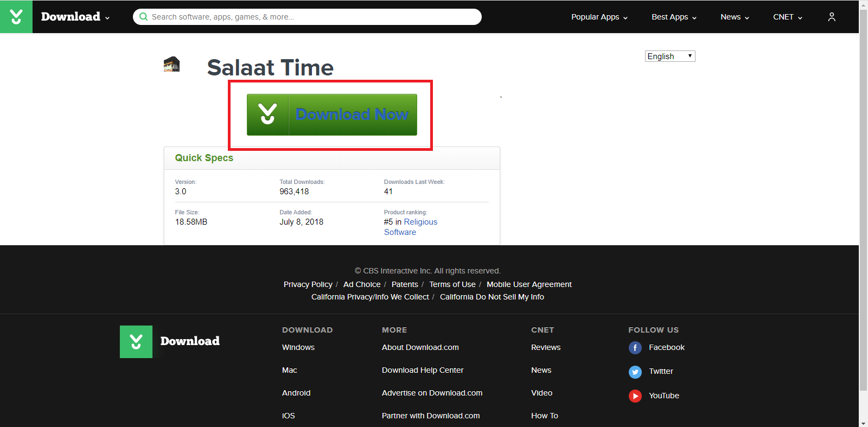Open the Twitter text link

tap(661, 371)
